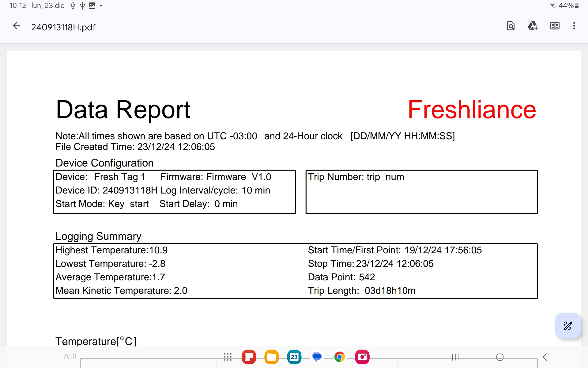Select the UTC -03:00 note line
The height and width of the screenshot is (368, 588).
point(255,136)
